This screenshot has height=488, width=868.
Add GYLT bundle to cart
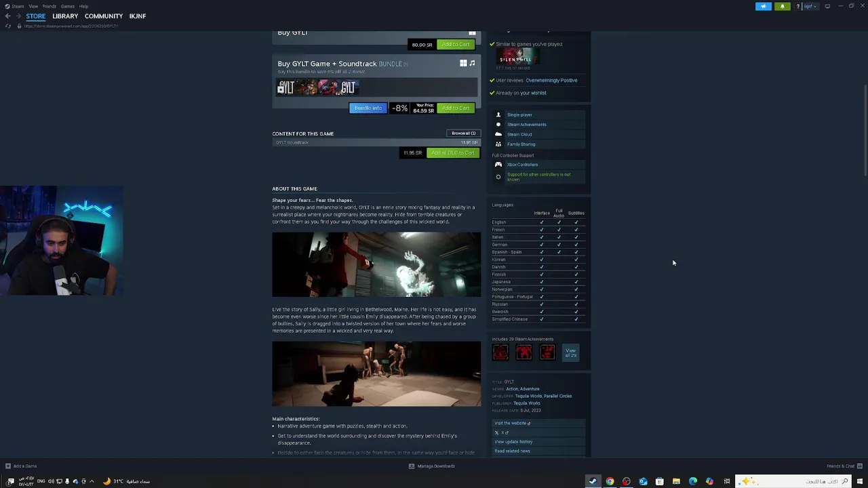click(x=455, y=108)
